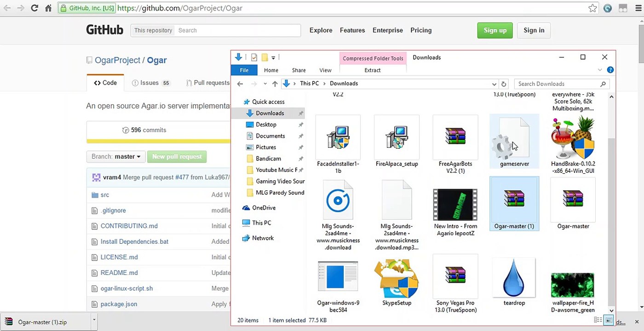Screen dimensions: 644x331
Task: Click the GitHub logo
Action: click(x=105, y=30)
